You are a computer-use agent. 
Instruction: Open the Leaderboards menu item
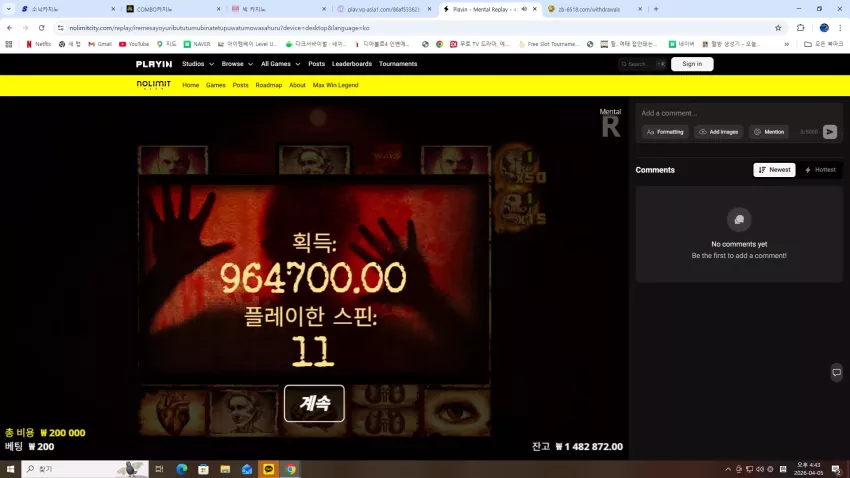click(352, 64)
